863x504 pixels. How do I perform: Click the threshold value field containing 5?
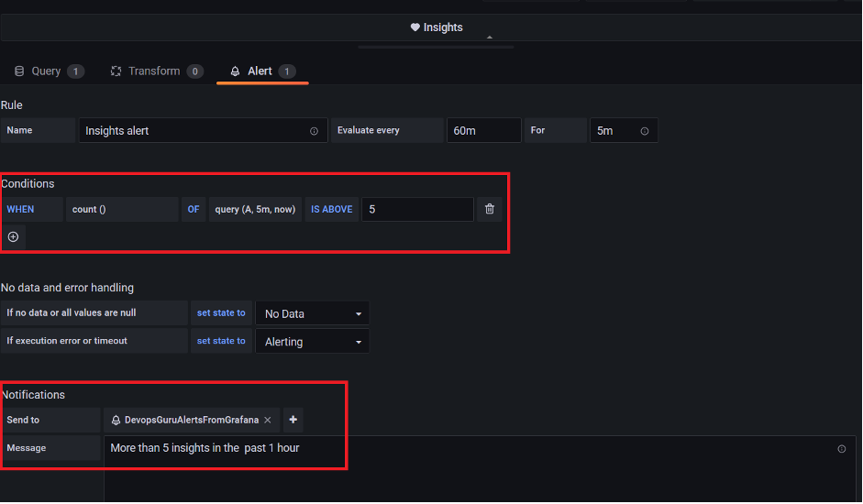[417, 209]
